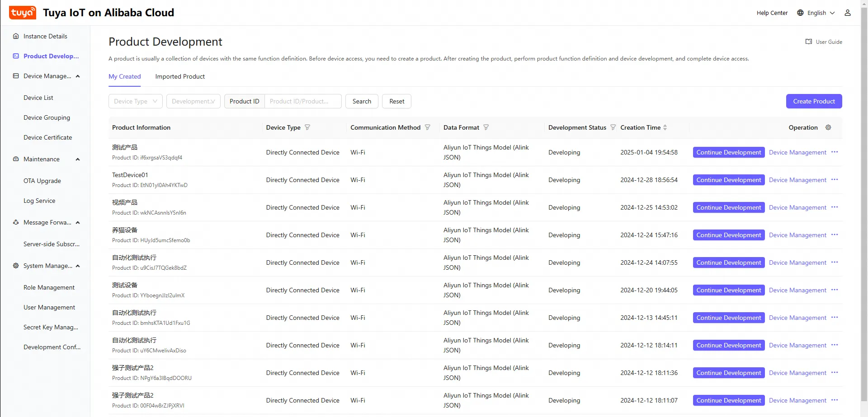
Task: Collapse the System Management menu group
Action: coord(78,266)
